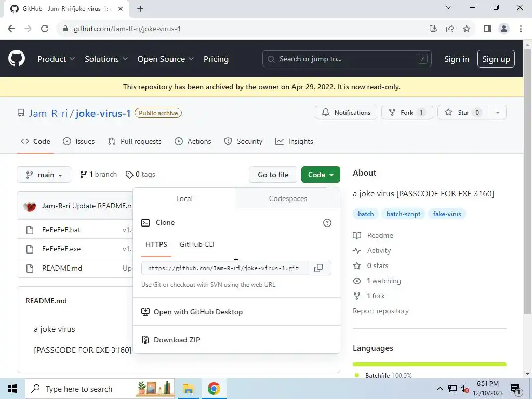Bookmark this page with star icon
532x399 pixels.
coord(467,29)
